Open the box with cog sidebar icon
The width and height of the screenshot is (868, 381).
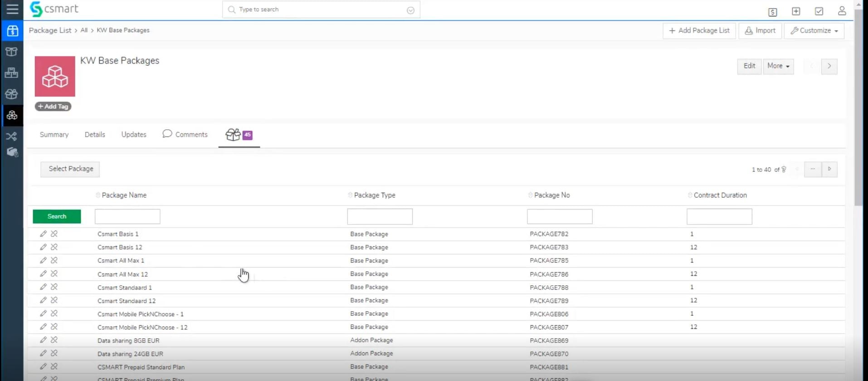pyautogui.click(x=12, y=152)
